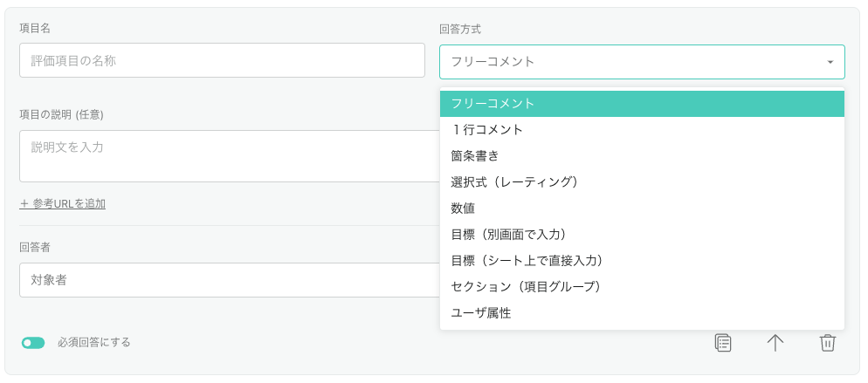The image size is (868, 383).
Task: Select フリーコメント in the dropdown list
Action: (x=642, y=104)
